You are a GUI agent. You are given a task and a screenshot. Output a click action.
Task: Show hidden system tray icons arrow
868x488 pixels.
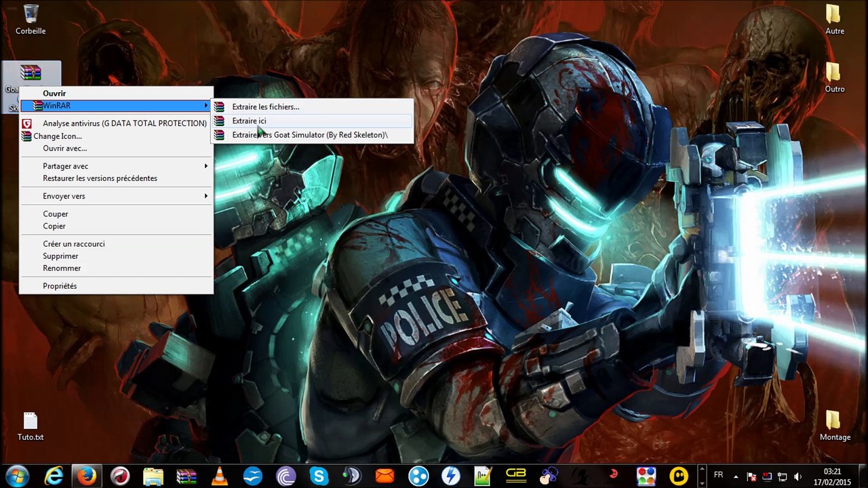pyautogui.click(x=737, y=476)
